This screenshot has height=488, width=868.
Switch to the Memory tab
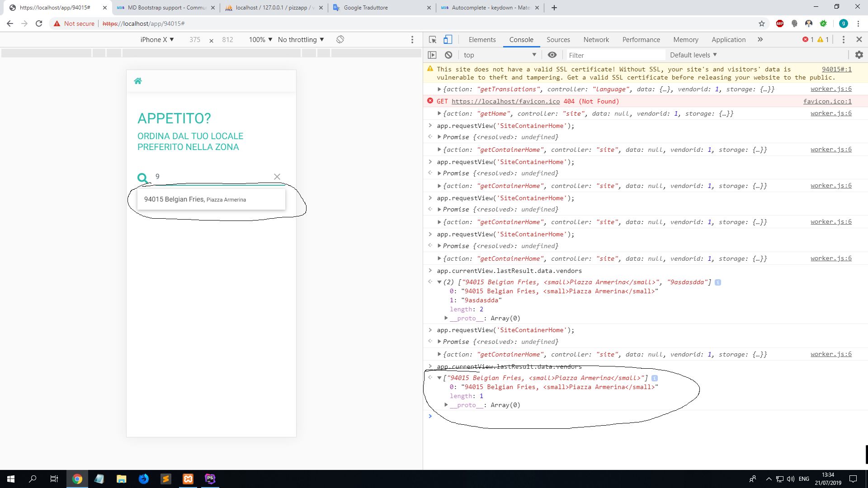tap(686, 40)
